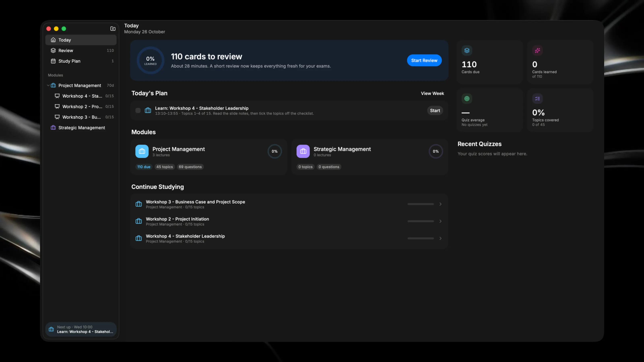This screenshot has width=644, height=362.
Task: Click the 69 questions tag
Action: click(190, 167)
